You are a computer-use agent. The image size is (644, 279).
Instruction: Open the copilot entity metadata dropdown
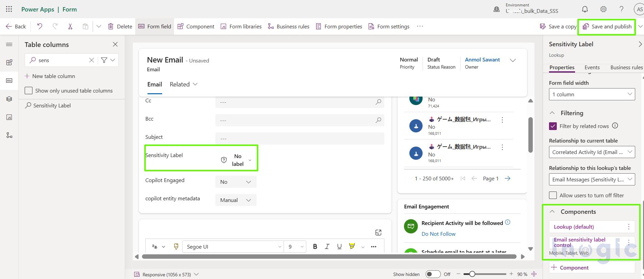coord(236,200)
